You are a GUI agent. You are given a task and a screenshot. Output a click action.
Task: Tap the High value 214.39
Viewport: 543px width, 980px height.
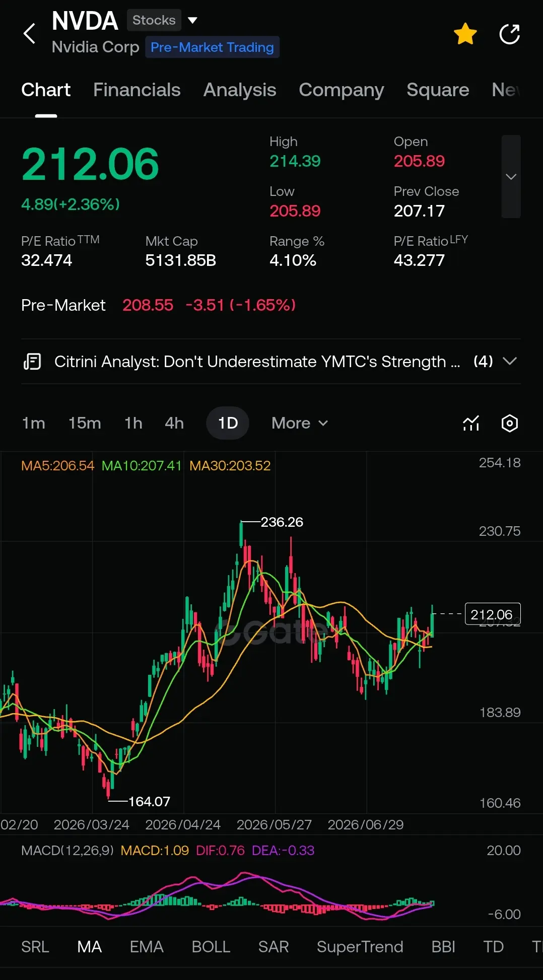click(295, 161)
